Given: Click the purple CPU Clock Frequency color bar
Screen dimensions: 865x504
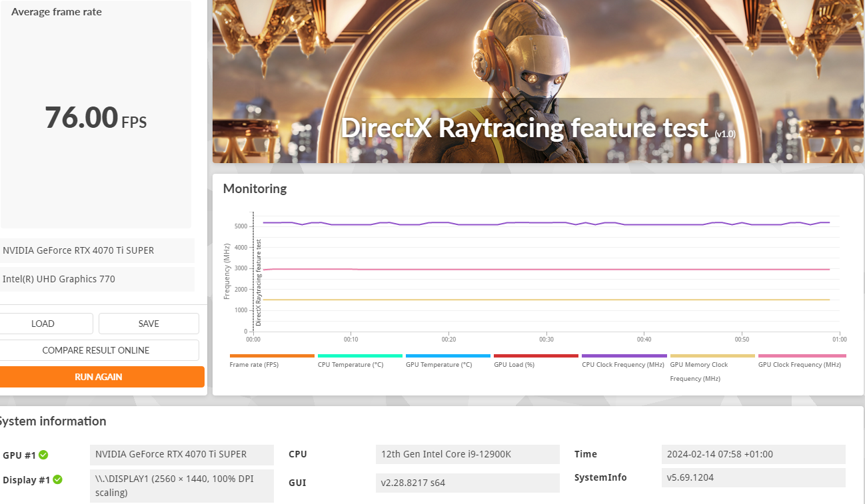Looking at the screenshot, I should [x=624, y=356].
